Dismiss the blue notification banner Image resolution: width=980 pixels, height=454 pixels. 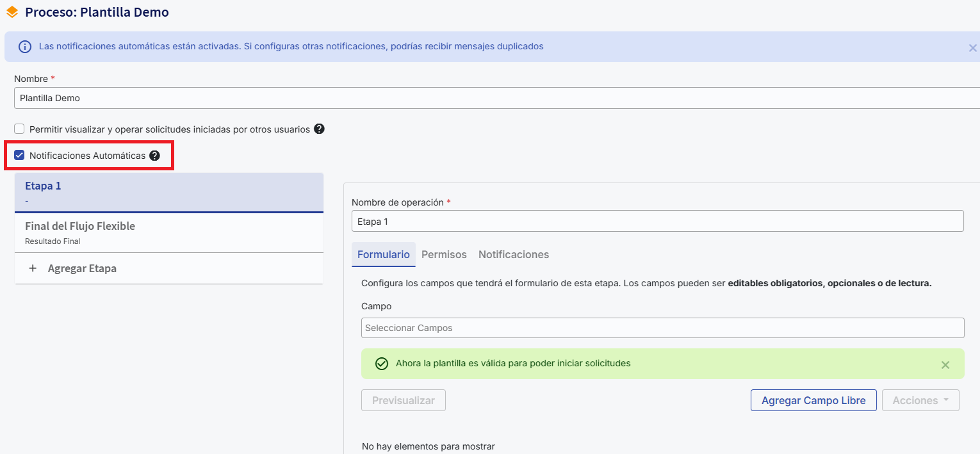[972, 47]
